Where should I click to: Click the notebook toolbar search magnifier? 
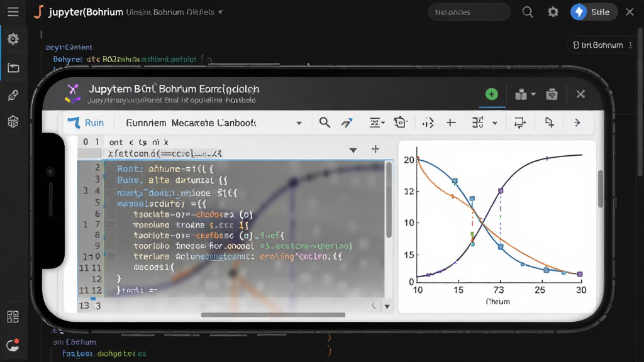click(x=325, y=123)
